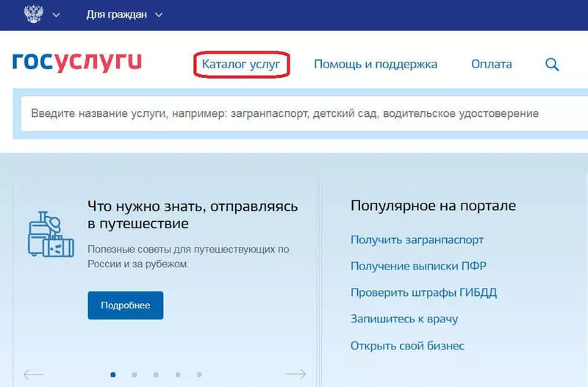Focus the service name search field
Screen dimensions: 588x387
click(x=304, y=114)
